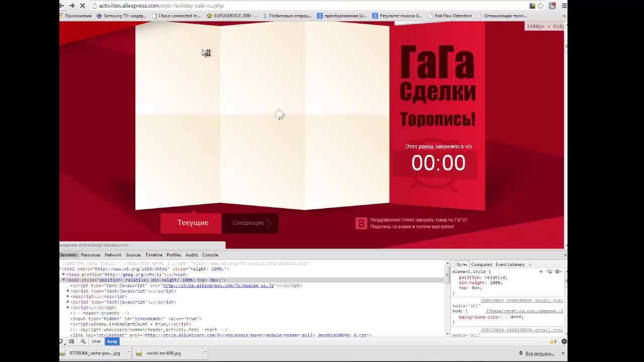Click the warnings count icon
Image resolution: width=644 pixels, height=362 pixels.
click(x=553, y=341)
